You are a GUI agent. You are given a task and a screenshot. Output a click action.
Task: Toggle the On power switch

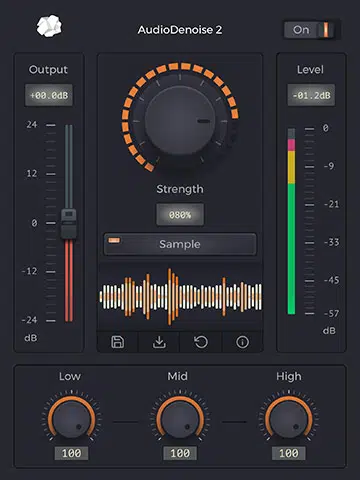(x=312, y=30)
